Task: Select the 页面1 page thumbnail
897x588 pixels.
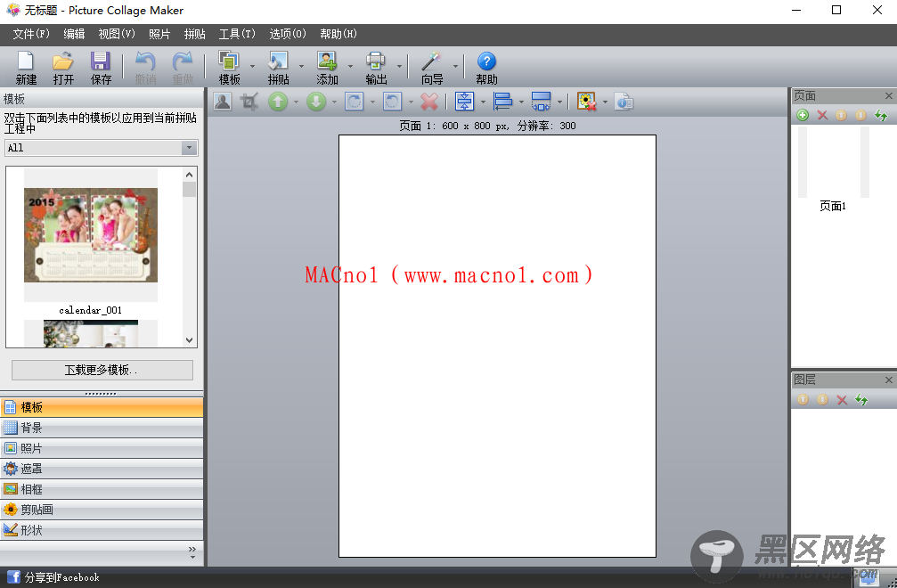Action: pos(834,162)
